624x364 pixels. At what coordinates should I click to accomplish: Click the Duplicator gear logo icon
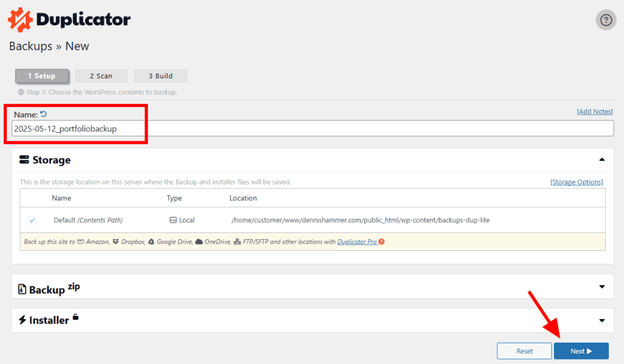pos(20,19)
